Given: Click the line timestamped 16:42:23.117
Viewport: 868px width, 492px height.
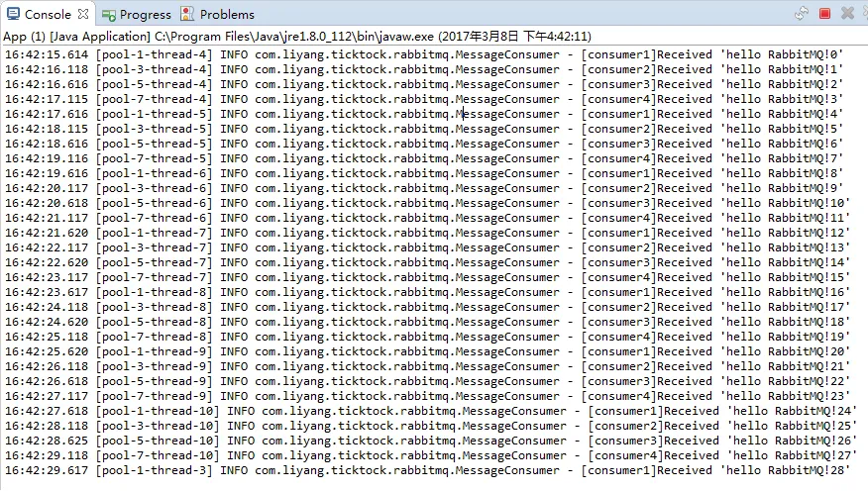Looking at the screenshot, I should point(427,277).
